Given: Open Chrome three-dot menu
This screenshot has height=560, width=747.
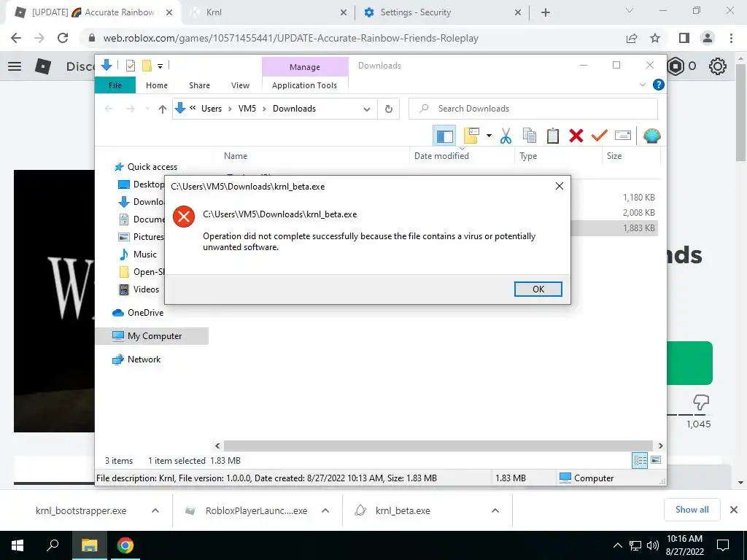Looking at the screenshot, I should (731, 38).
